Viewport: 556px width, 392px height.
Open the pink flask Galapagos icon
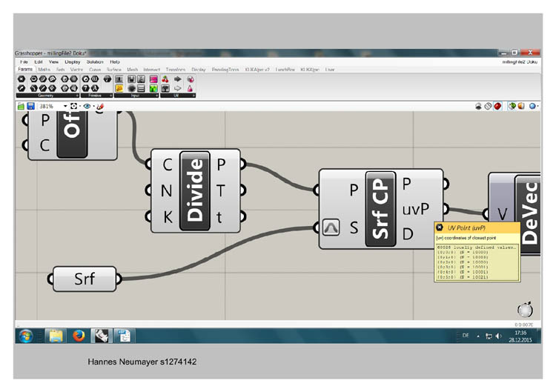[190, 89]
